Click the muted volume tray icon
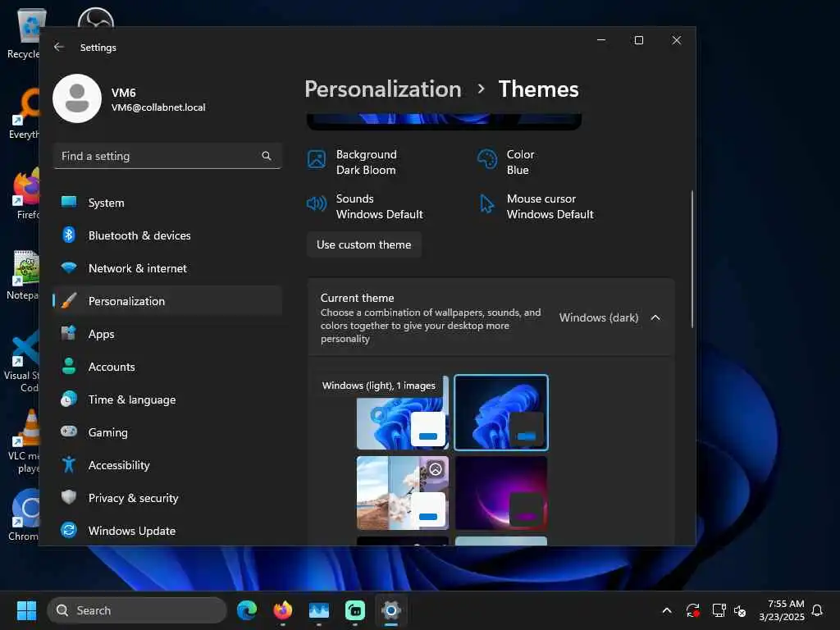The image size is (840, 630). [x=740, y=610]
